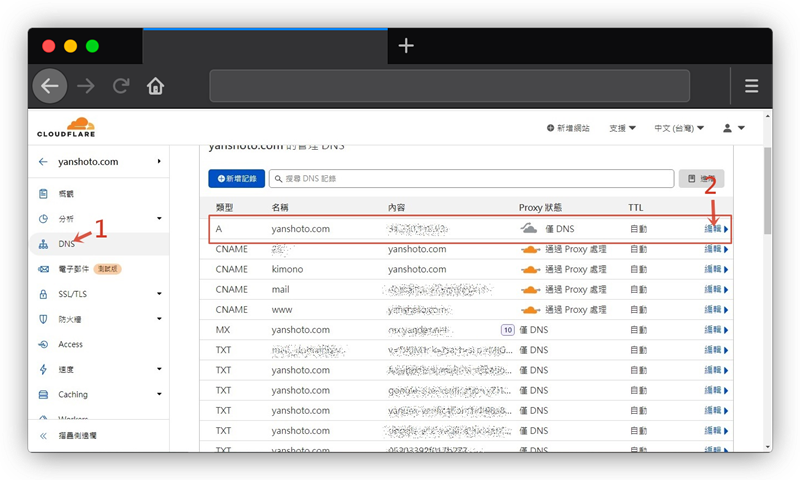This screenshot has height=480, width=800.
Task: Go back using arrow beside yanshoto.com
Action: coord(43,162)
